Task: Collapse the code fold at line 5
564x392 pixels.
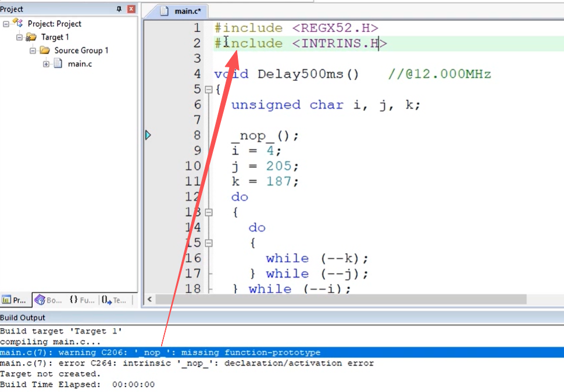Action: (209, 89)
